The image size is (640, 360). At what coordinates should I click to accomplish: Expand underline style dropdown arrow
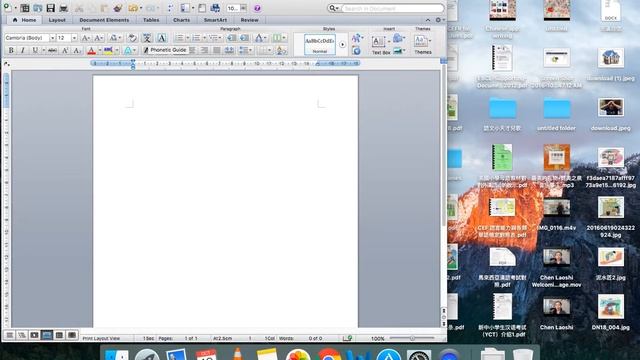(x=43, y=50)
